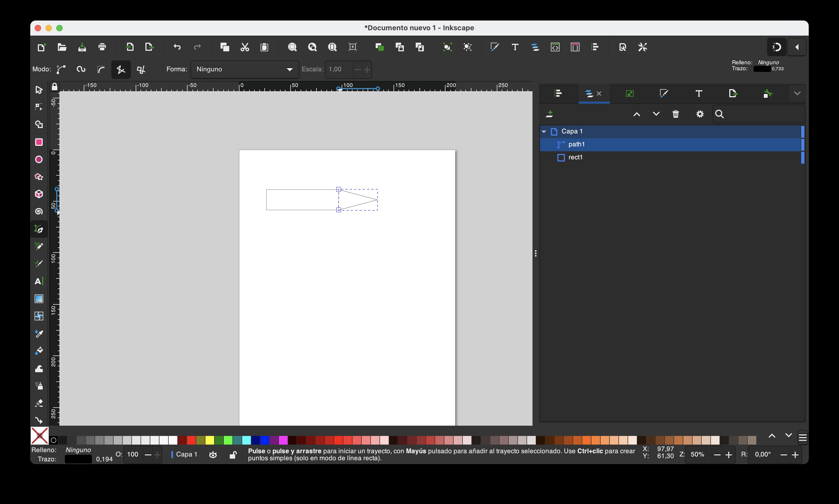Open the XML editor from toolbar
The image size is (839, 504).
(555, 47)
